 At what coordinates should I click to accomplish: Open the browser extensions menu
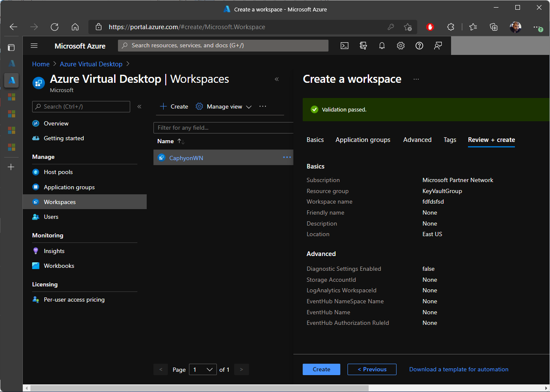click(x=451, y=27)
